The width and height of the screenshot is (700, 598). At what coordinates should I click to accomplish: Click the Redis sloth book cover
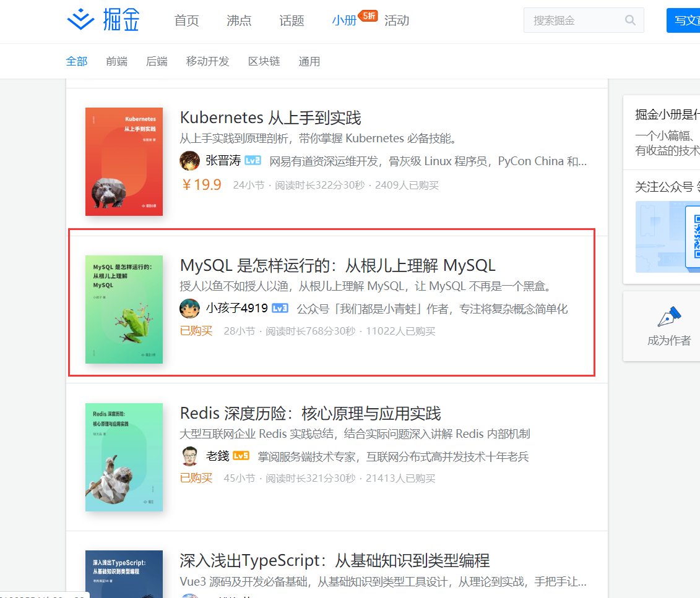click(124, 457)
